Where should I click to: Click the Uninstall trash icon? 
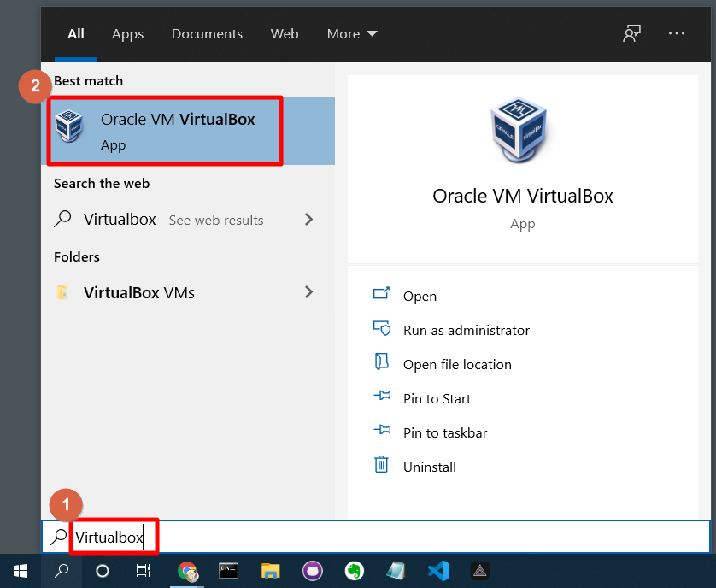pyautogui.click(x=381, y=464)
